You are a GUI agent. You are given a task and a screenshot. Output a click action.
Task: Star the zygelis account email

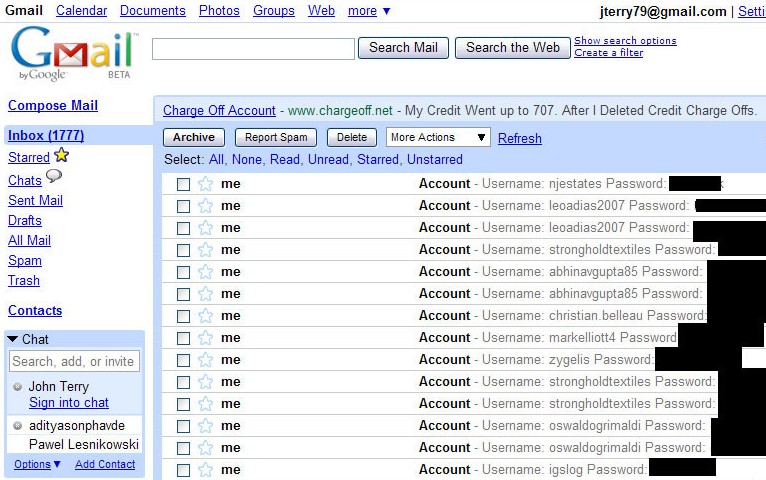click(x=205, y=360)
